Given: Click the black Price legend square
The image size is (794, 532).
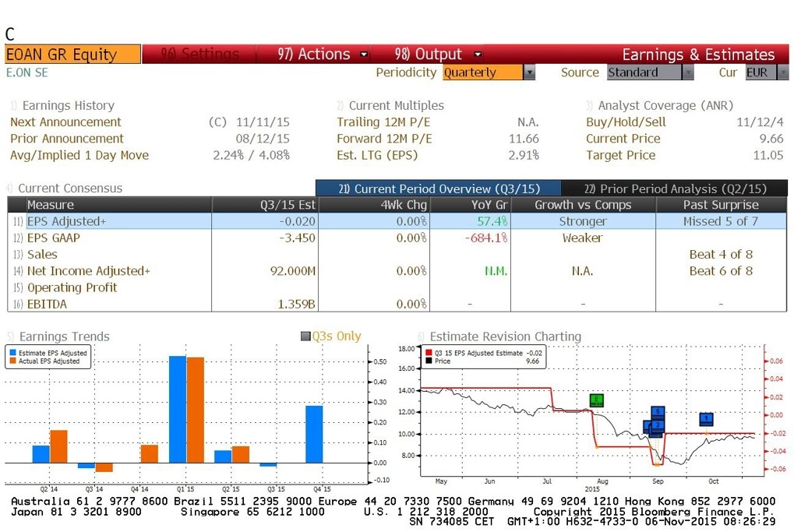Looking at the screenshot, I should tap(429, 361).
